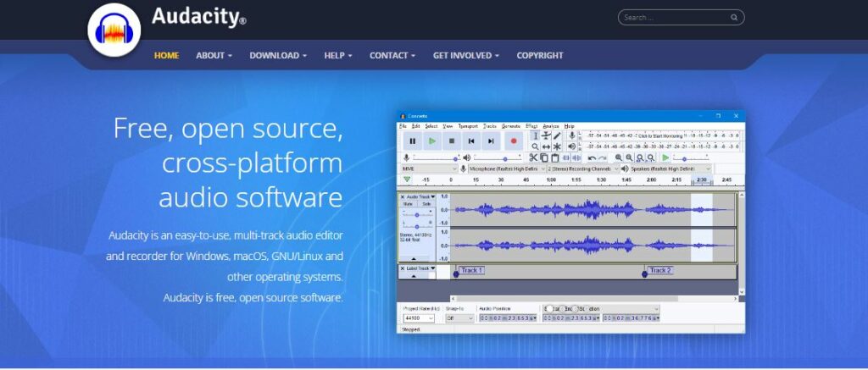Open the Project Rate 44100 dropdown
Screen dimensions: 868x370
(x=419, y=318)
